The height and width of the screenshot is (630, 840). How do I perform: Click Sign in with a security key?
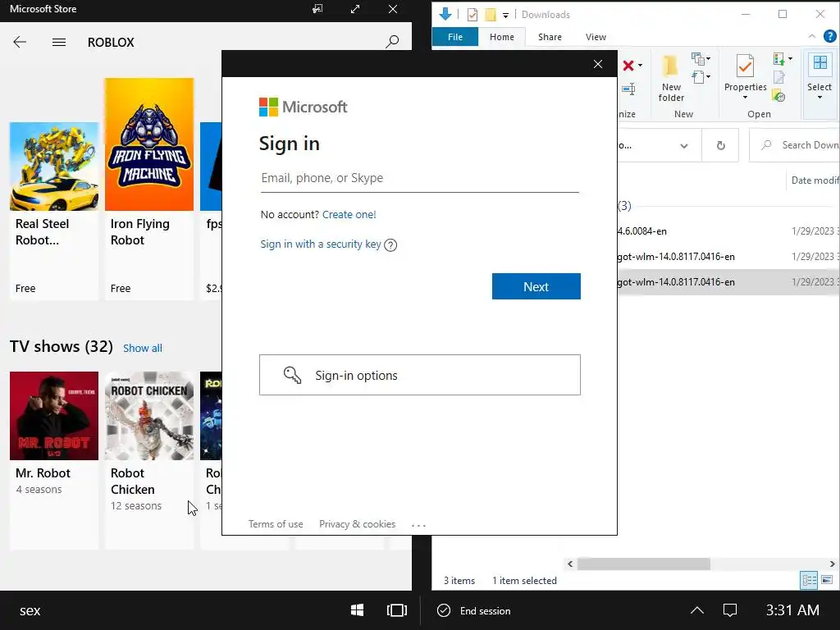tap(321, 244)
